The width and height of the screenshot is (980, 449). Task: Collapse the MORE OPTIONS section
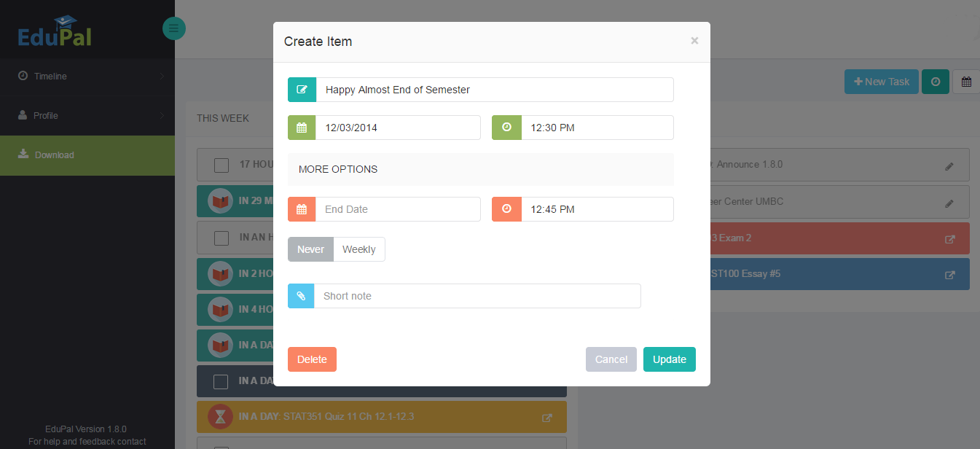click(x=481, y=169)
